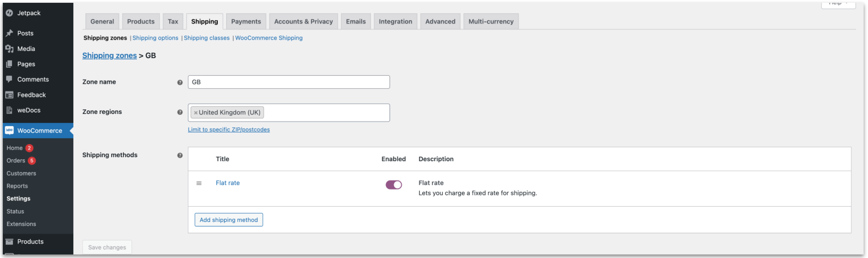Click Limit to specific ZIP/postcodes link

click(x=228, y=129)
